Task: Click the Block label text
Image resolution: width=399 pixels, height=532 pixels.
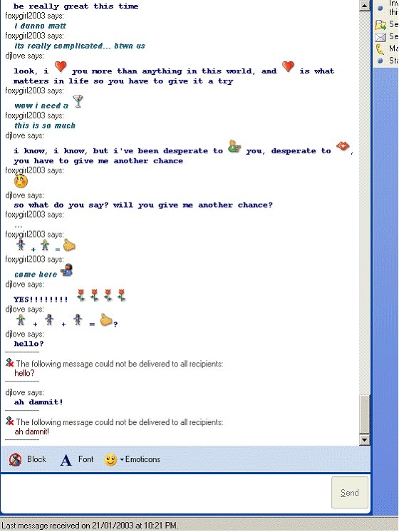Action: (x=36, y=459)
